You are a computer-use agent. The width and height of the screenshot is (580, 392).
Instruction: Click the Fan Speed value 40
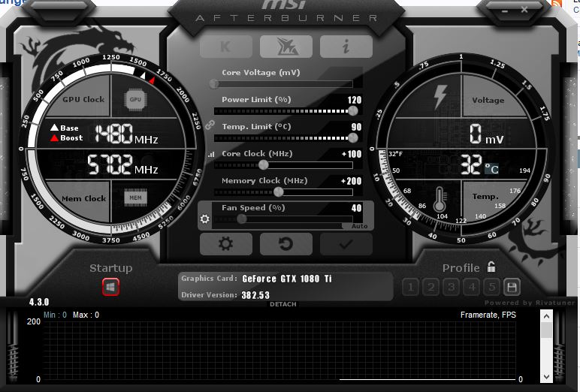point(356,208)
